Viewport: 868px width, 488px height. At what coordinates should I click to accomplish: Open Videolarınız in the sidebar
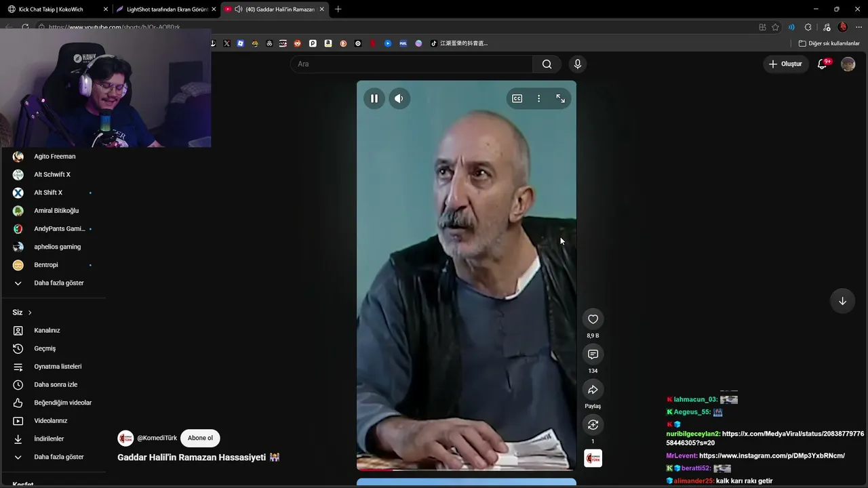pyautogui.click(x=54, y=421)
